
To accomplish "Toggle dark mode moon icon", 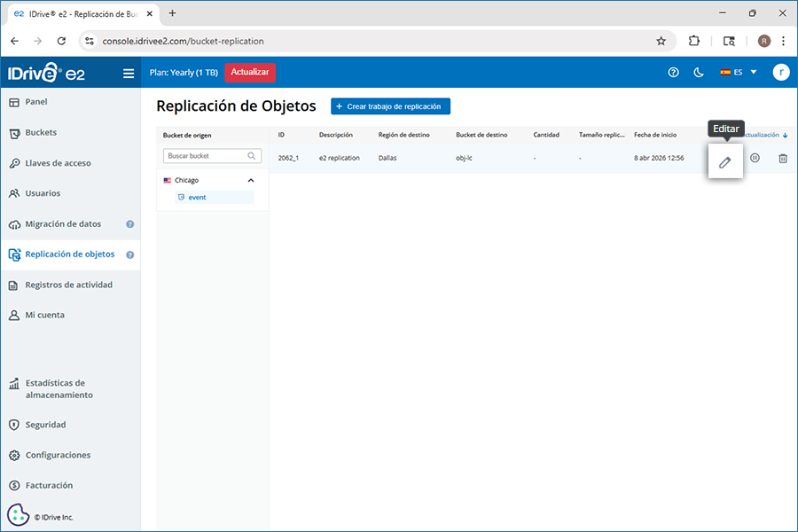I will click(699, 73).
